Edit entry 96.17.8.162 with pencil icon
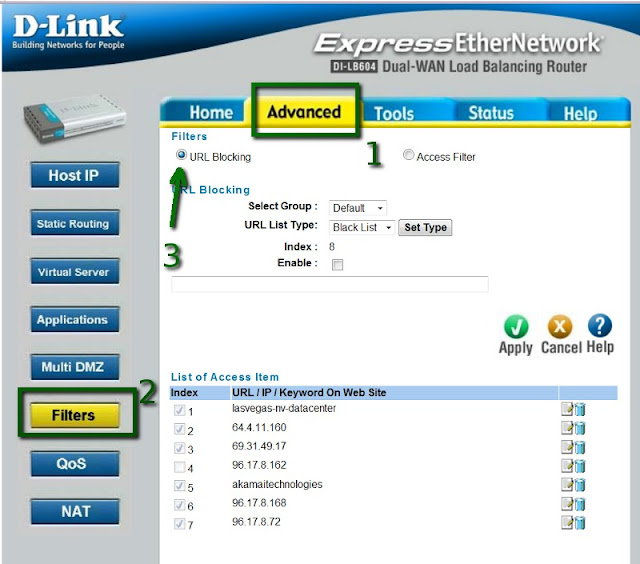 567,466
